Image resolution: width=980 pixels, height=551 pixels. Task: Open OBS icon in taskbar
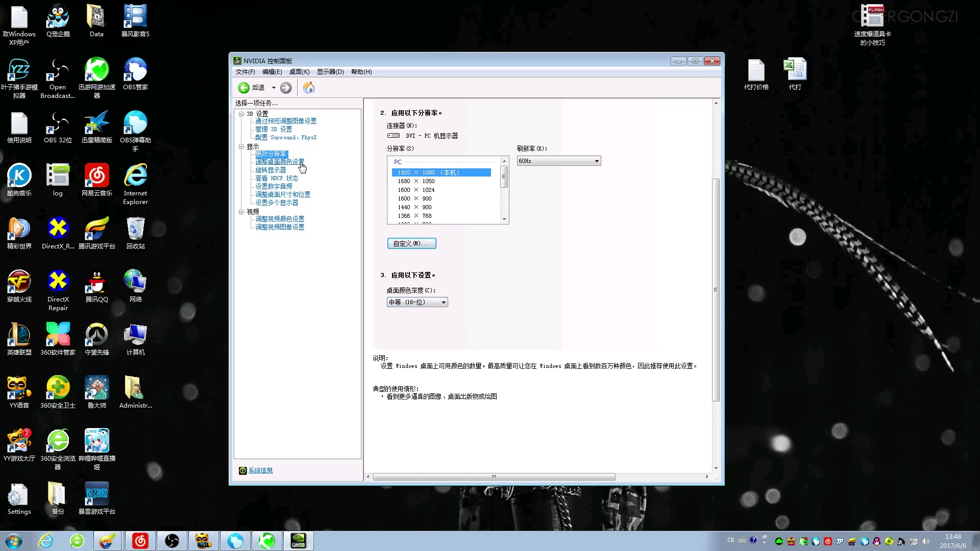(172, 541)
